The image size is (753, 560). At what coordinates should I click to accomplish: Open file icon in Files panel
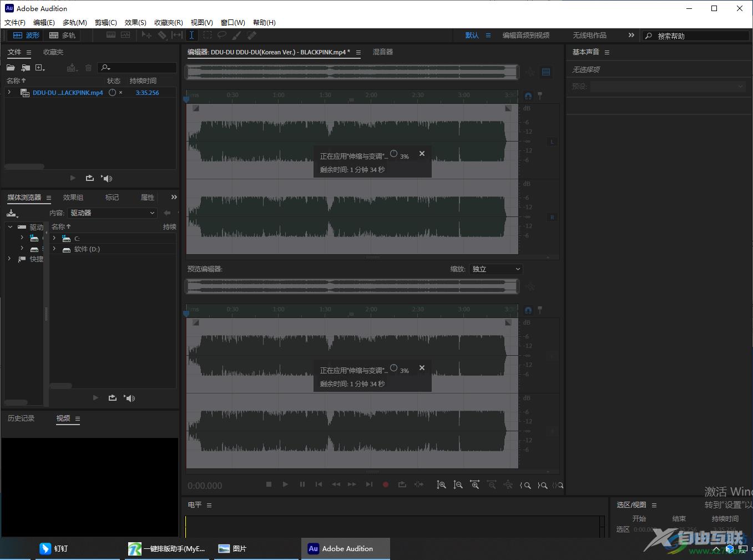11,68
